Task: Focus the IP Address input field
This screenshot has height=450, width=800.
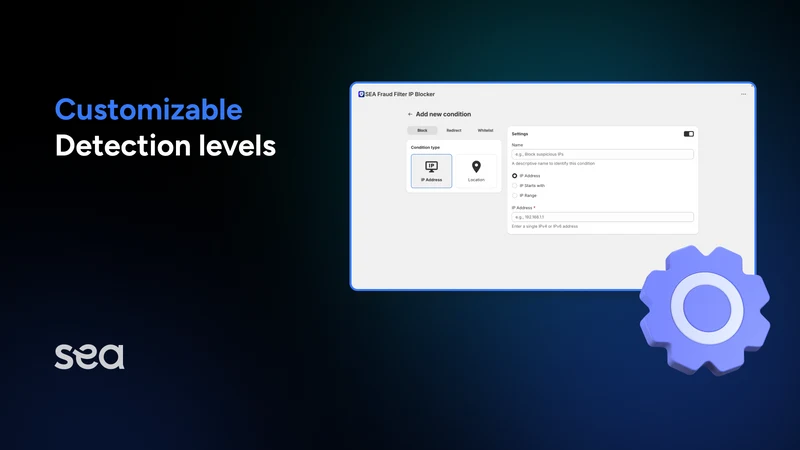Action: (x=603, y=217)
